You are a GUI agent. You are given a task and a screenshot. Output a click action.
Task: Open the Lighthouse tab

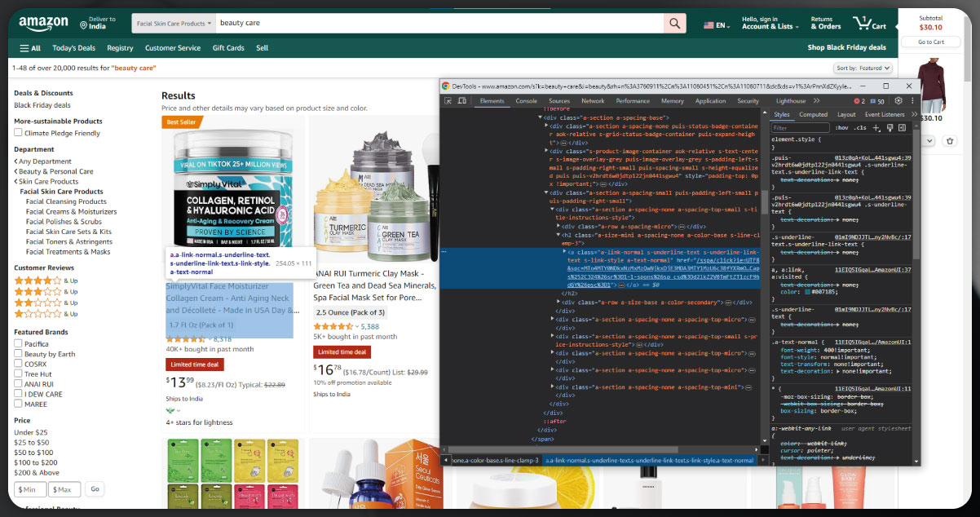point(791,101)
